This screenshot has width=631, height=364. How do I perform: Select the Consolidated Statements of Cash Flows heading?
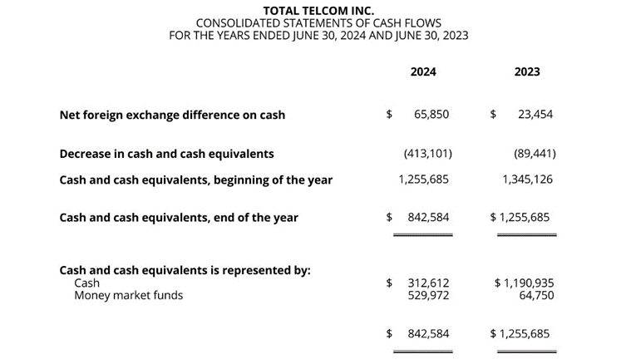(318, 23)
